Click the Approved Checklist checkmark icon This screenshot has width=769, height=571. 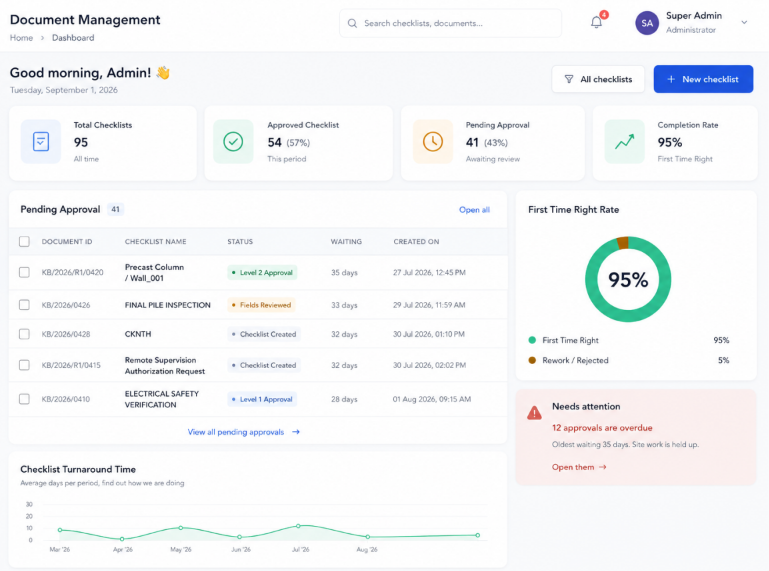pos(233,142)
